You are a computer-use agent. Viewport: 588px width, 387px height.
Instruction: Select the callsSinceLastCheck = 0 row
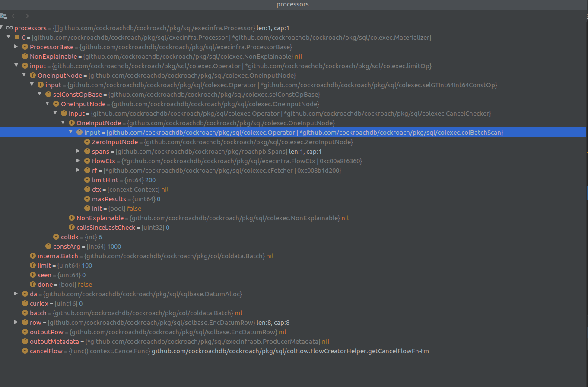click(294, 227)
